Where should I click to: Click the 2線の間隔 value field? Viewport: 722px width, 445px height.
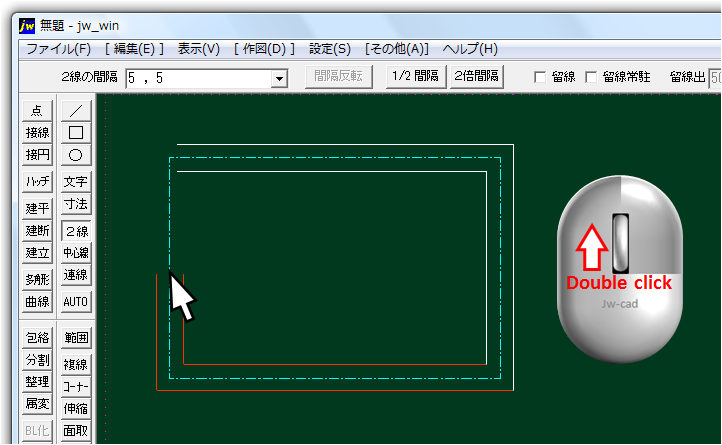pyautogui.click(x=197, y=78)
